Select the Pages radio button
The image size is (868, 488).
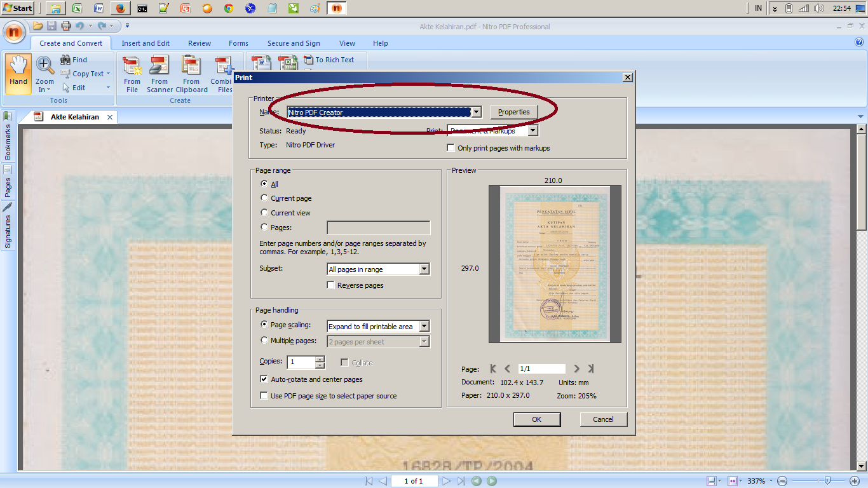click(x=264, y=227)
